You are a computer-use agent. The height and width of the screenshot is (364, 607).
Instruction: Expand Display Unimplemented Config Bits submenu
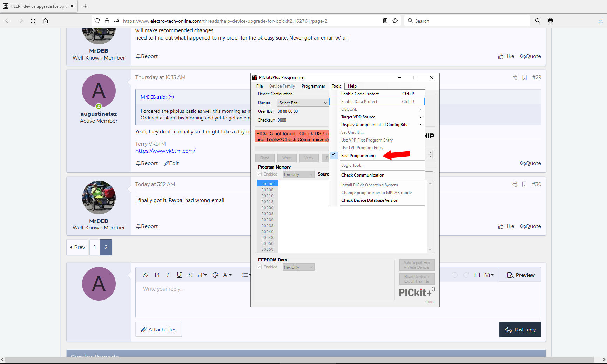(377, 125)
